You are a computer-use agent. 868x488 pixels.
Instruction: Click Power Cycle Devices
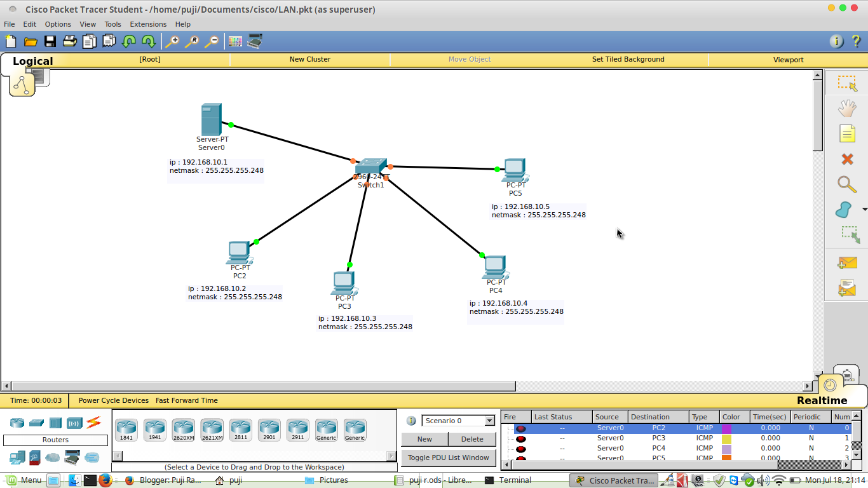point(113,400)
